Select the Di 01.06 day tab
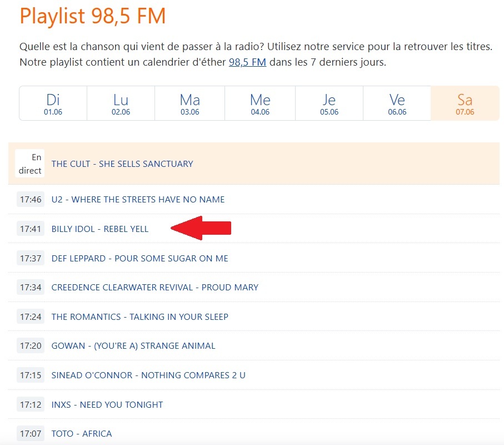 click(x=53, y=103)
